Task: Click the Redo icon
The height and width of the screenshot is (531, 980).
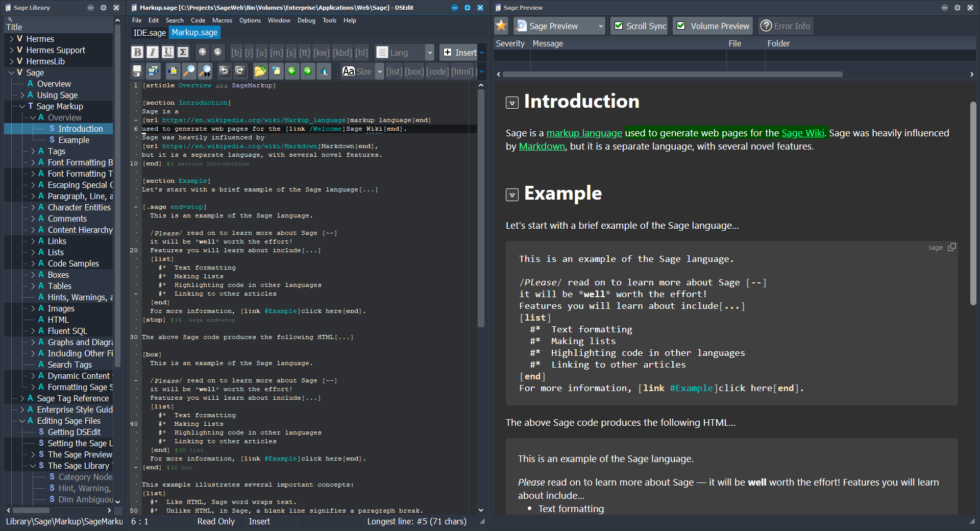Action: (x=240, y=71)
